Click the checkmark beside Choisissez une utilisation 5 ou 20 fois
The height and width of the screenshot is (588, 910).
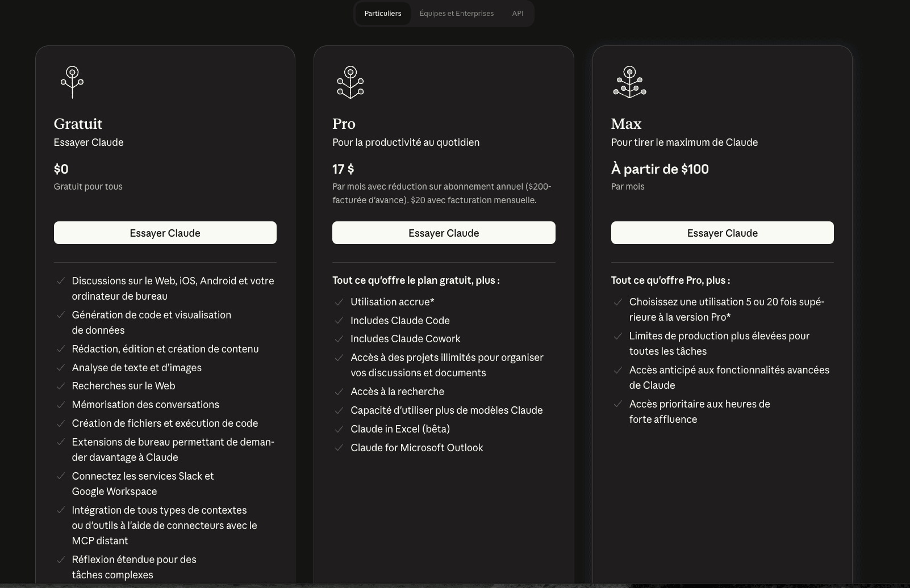[617, 301]
